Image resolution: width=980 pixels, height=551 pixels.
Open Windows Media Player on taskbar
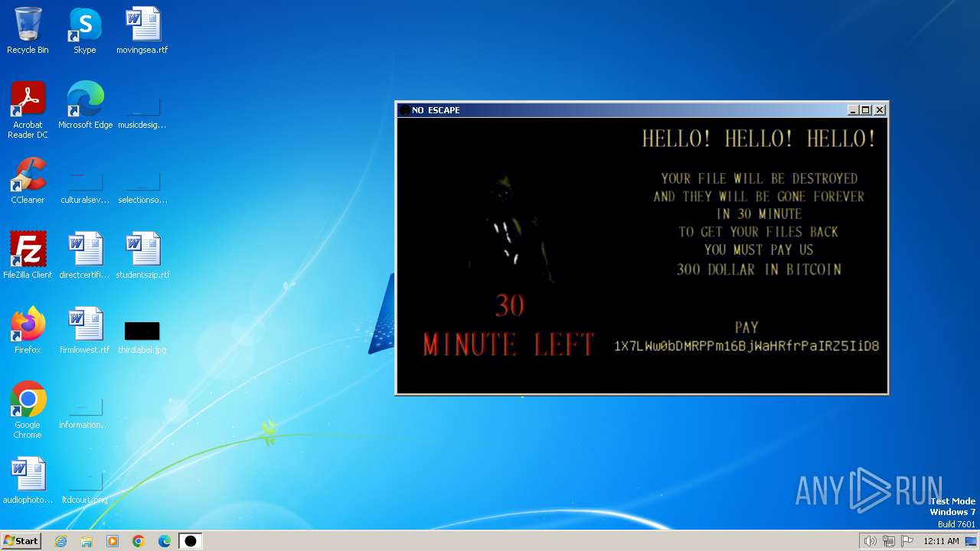coord(113,541)
